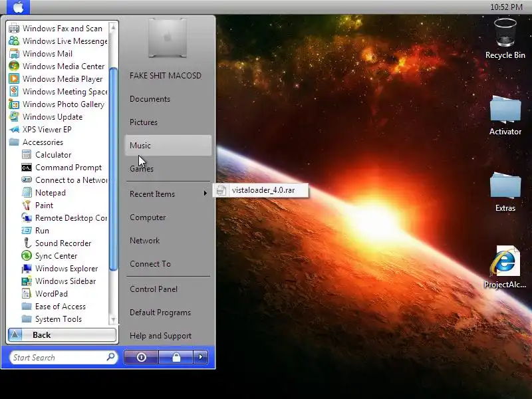The width and height of the screenshot is (532, 399).
Task: Open Windows Meeting Space icon
Action: [14, 92]
